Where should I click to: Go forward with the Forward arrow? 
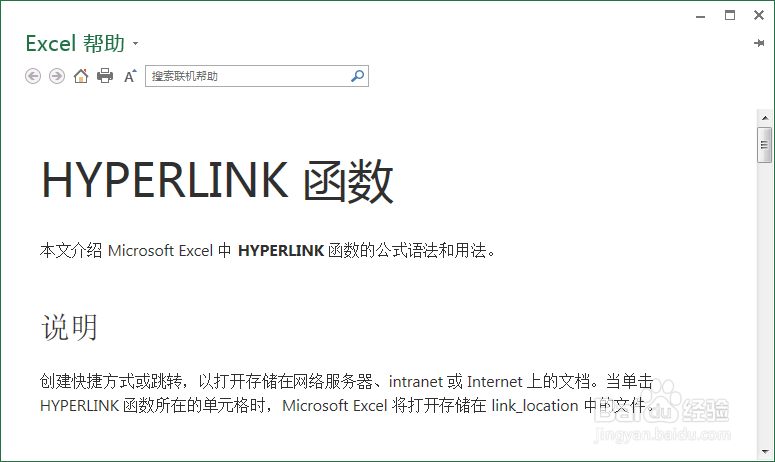pyautogui.click(x=57, y=76)
